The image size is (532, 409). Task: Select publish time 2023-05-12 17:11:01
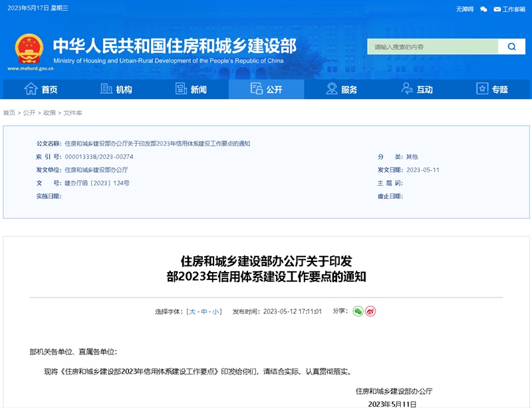pos(293,312)
